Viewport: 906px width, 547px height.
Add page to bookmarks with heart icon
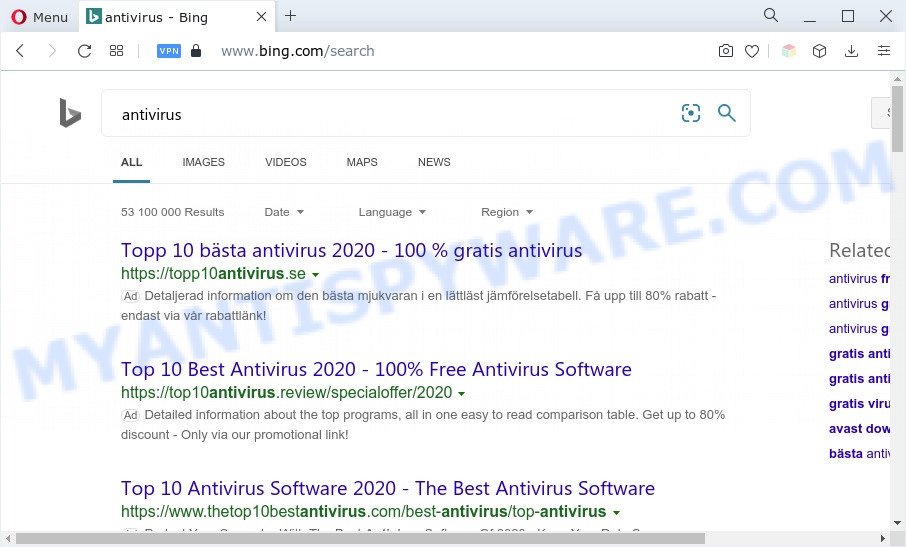point(752,51)
